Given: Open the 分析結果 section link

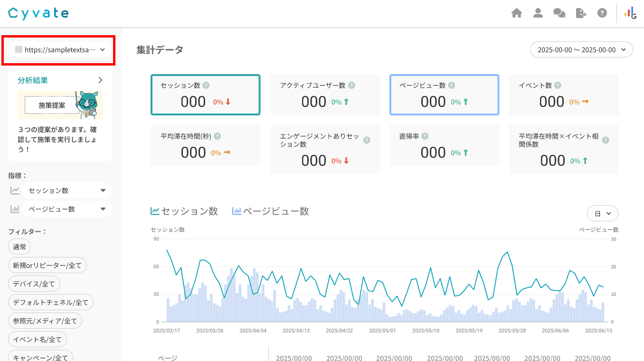Looking at the screenshot, I should 60,80.
